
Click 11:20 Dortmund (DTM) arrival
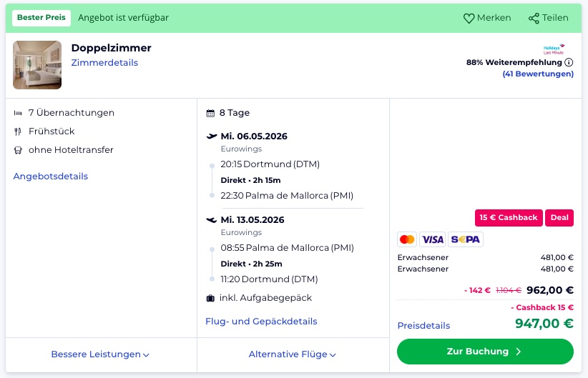click(x=269, y=279)
